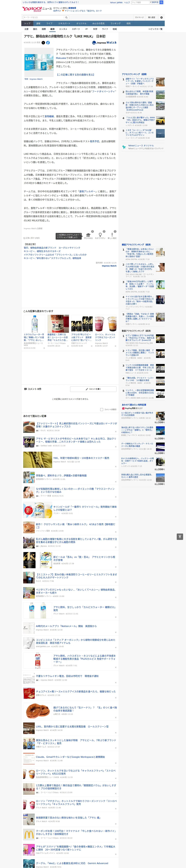
Task: Click keyword search magnifier icon
Action: click(66, 18)
